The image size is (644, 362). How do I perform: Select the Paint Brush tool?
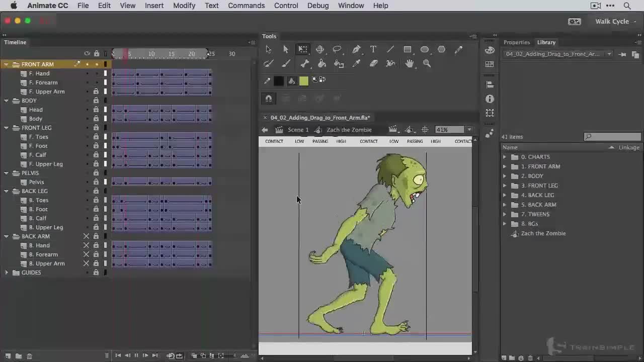click(x=268, y=63)
